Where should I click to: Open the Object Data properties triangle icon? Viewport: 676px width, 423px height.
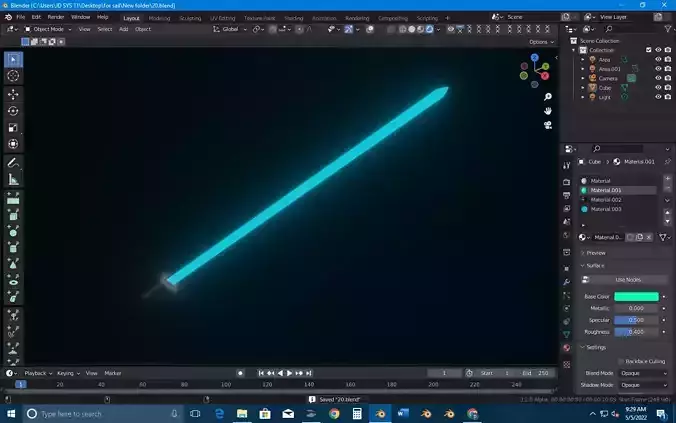coord(566,334)
